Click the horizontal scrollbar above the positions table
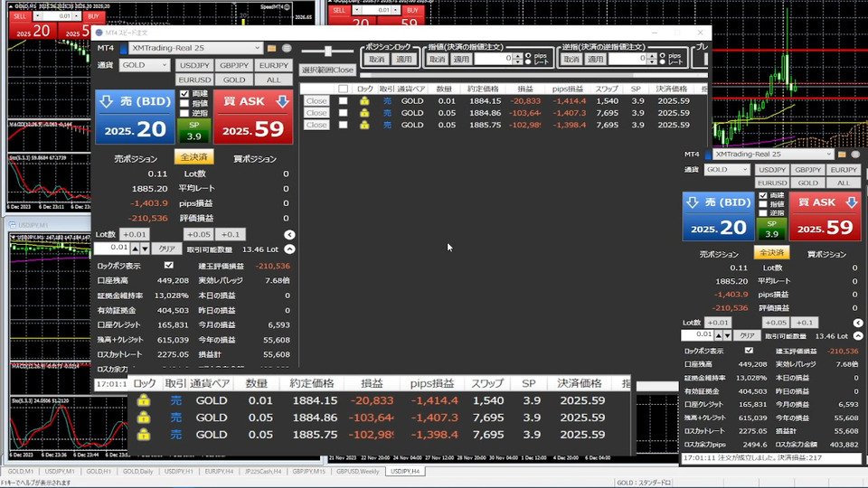868x488 pixels. tap(533, 76)
